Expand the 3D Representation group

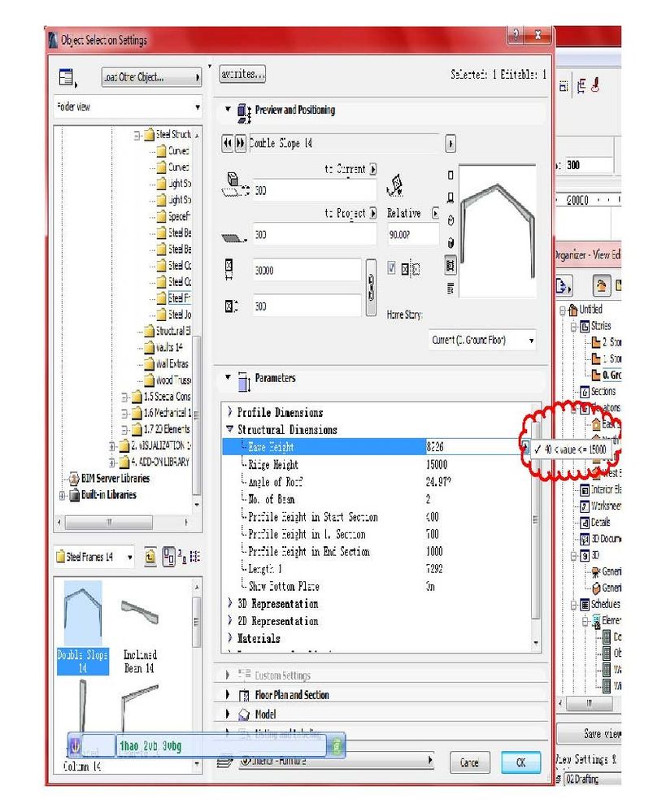pyautogui.click(x=230, y=603)
